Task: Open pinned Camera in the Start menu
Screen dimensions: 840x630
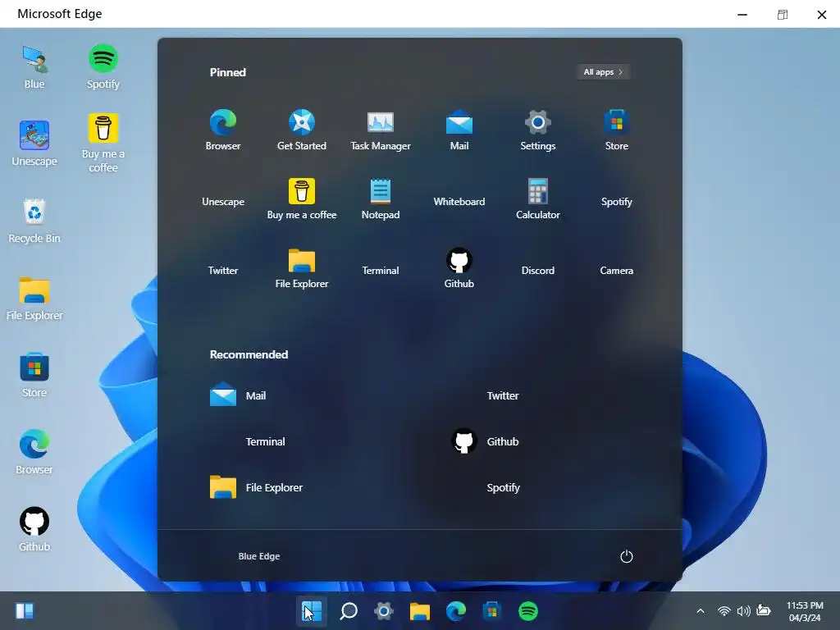Action: [x=617, y=271]
